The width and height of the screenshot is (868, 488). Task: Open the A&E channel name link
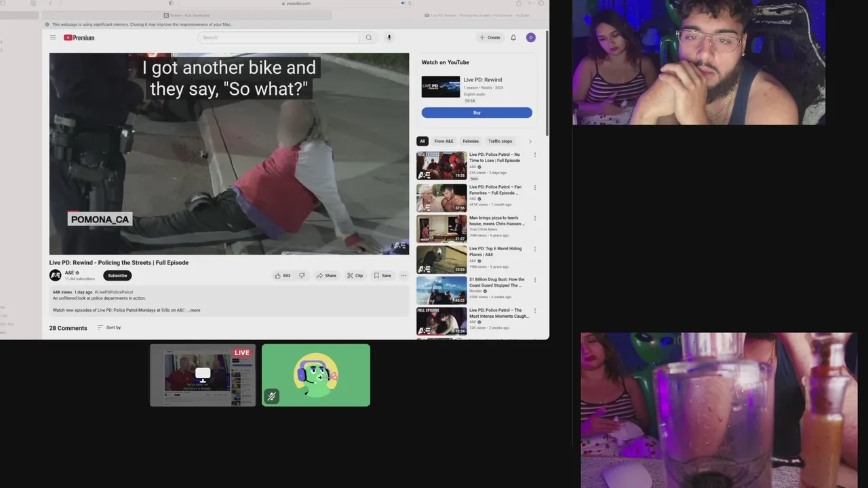tap(70, 272)
